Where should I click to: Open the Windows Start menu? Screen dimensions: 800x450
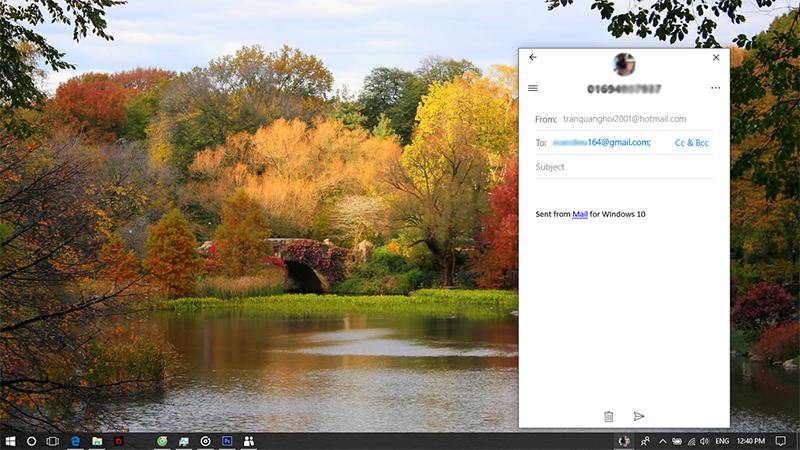[10, 441]
